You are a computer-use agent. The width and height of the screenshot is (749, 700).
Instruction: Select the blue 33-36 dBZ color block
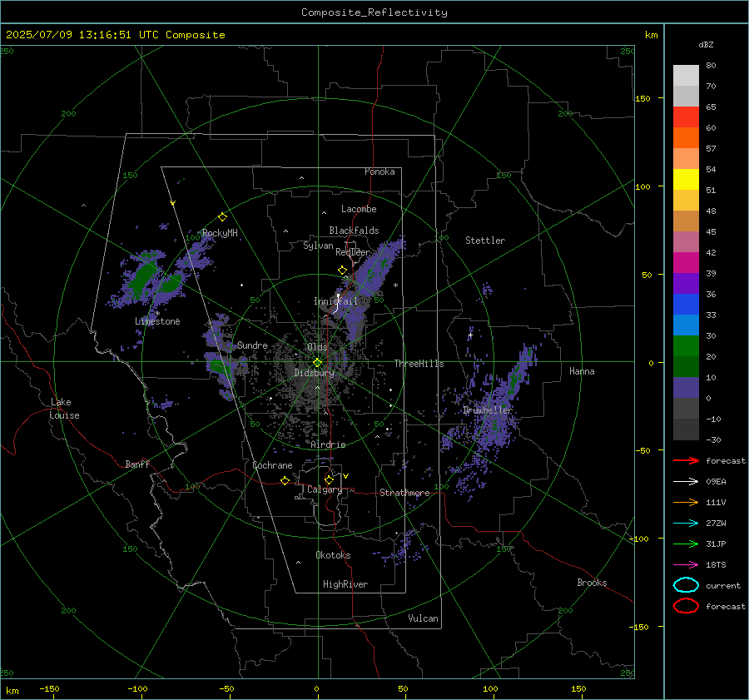click(x=686, y=305)
